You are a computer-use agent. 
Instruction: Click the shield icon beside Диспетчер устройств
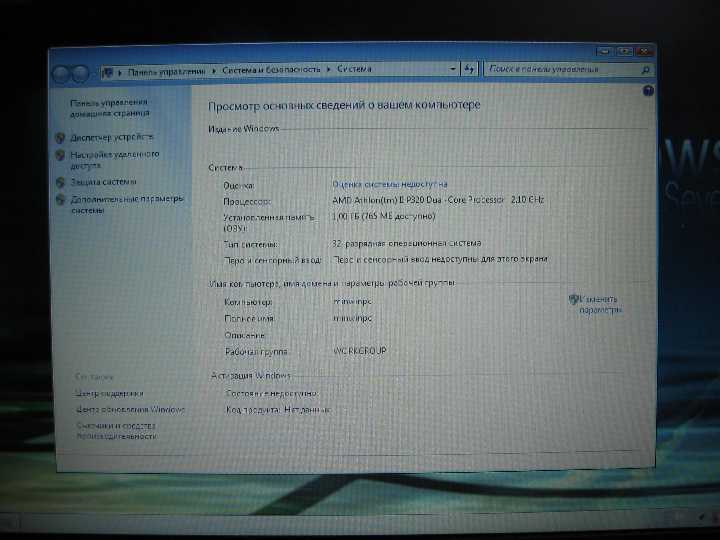[60, 137]
